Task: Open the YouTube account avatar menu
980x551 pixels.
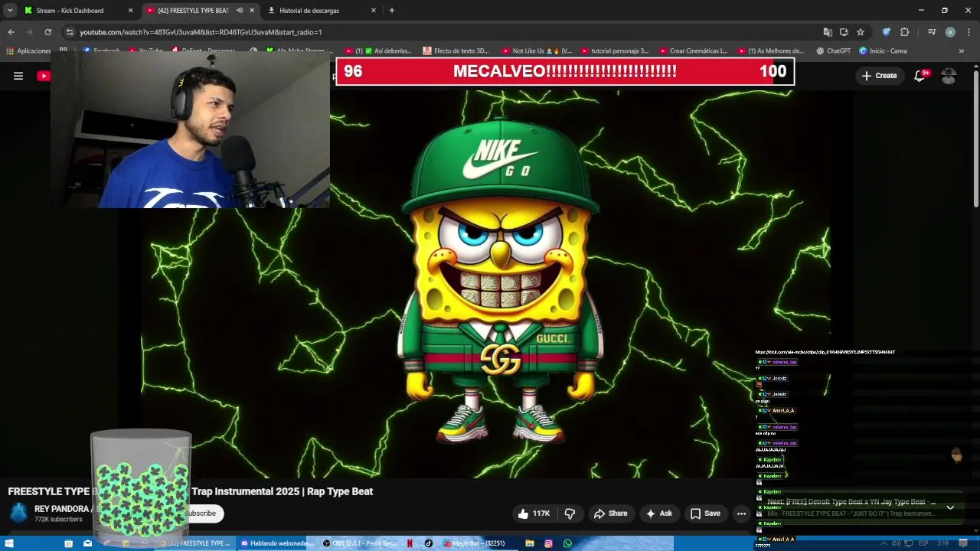Action: pos(949,76)
